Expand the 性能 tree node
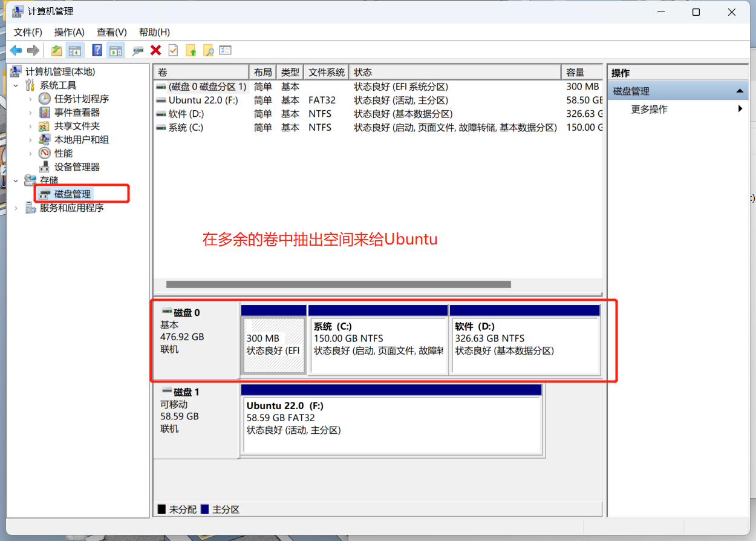This screenshot has width=756, height=541. click(x=30, y=153)
